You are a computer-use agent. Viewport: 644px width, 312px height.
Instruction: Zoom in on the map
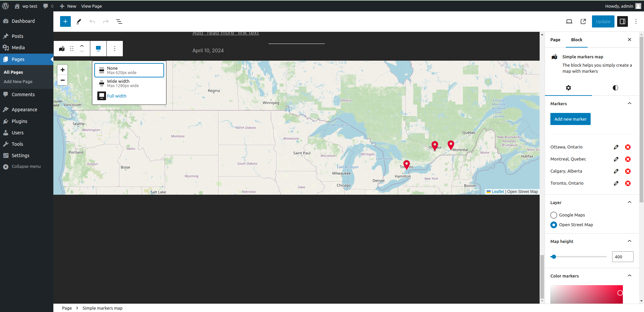pos(62,70)
